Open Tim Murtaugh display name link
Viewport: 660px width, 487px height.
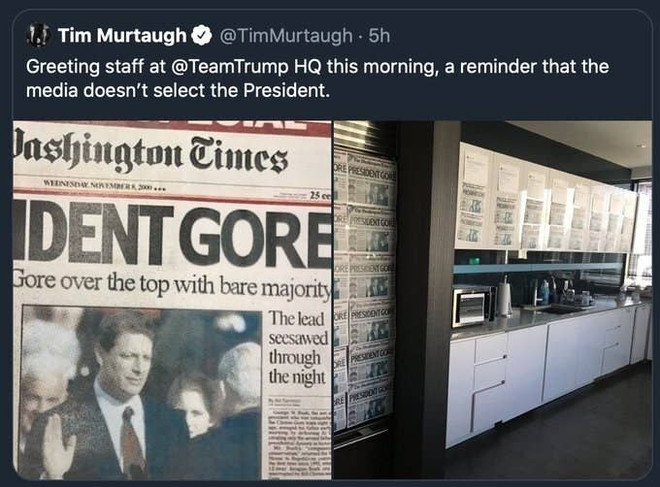coord(121,37)
